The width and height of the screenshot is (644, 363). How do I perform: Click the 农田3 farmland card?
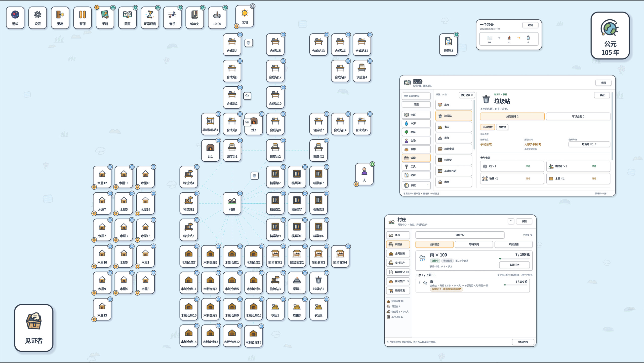coord(297,309)
